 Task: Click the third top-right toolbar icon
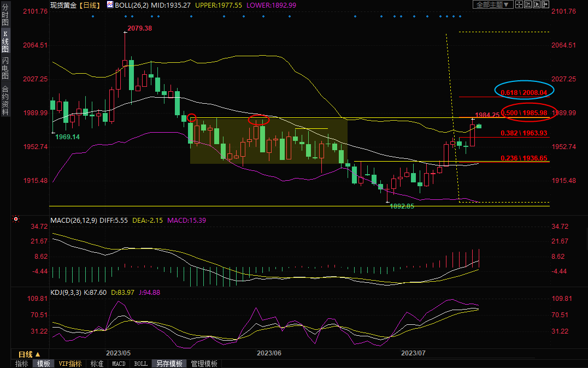537,5
